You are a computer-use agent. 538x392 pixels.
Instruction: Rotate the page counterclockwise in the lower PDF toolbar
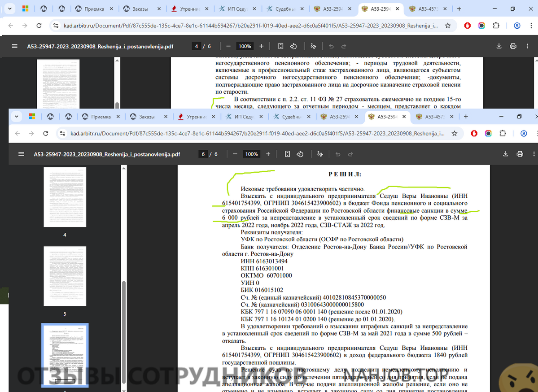[300, 154]
